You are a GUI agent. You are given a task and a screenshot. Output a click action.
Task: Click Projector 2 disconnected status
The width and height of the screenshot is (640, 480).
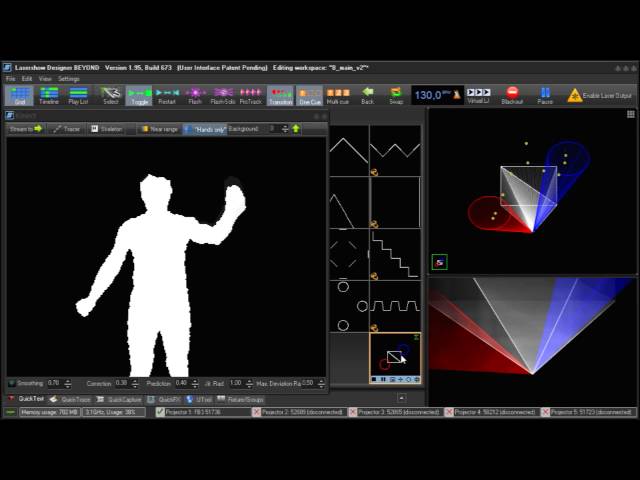[299, 412]
